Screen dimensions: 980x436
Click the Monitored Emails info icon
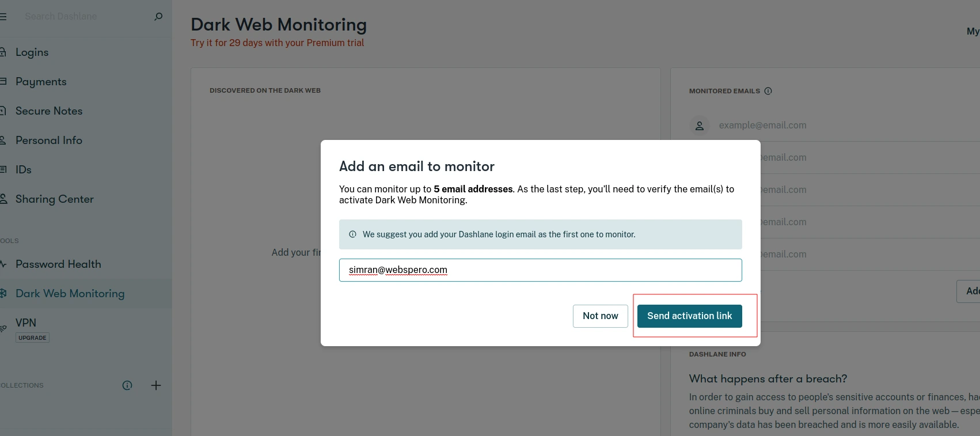click(768, 91)
